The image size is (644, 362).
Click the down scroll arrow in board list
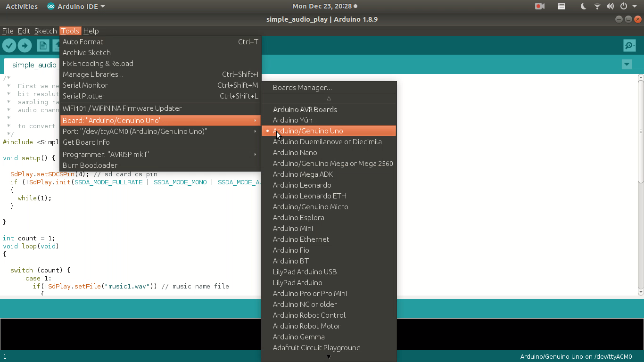coord(329,357)
